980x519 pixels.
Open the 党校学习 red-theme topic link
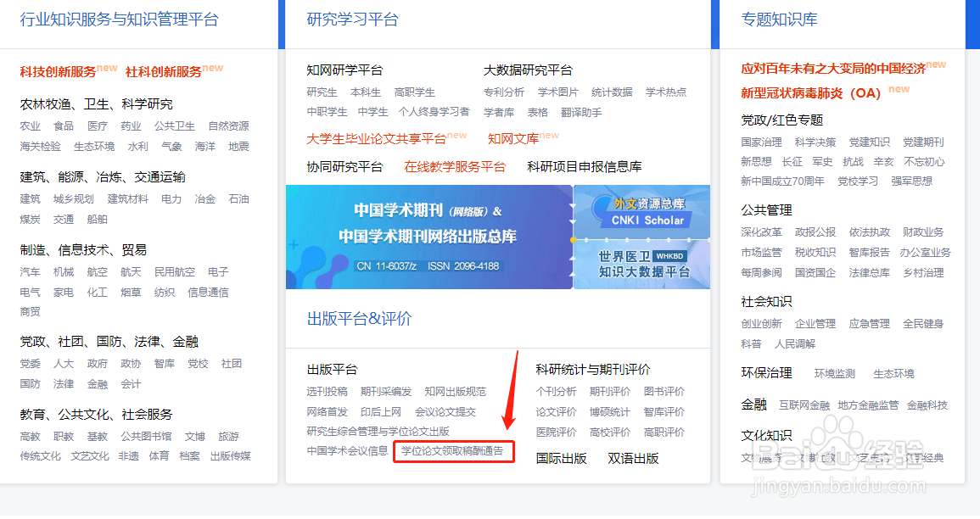[x=858, y=180]
